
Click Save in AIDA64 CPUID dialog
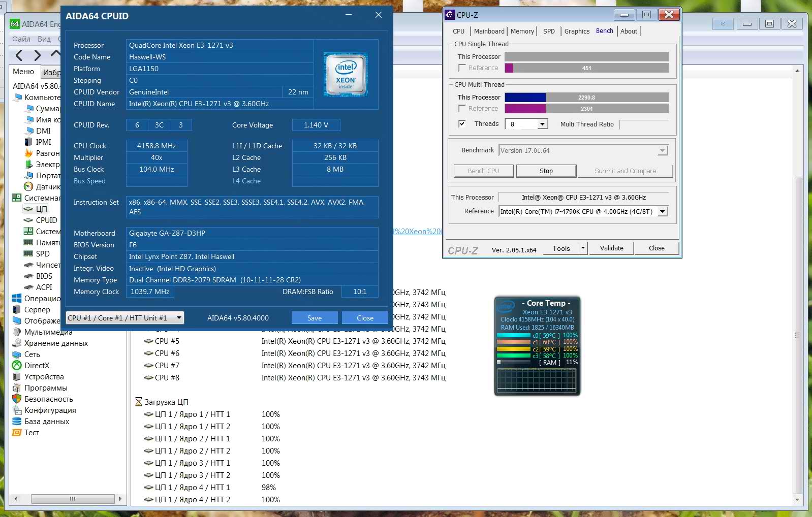[315, 318]
